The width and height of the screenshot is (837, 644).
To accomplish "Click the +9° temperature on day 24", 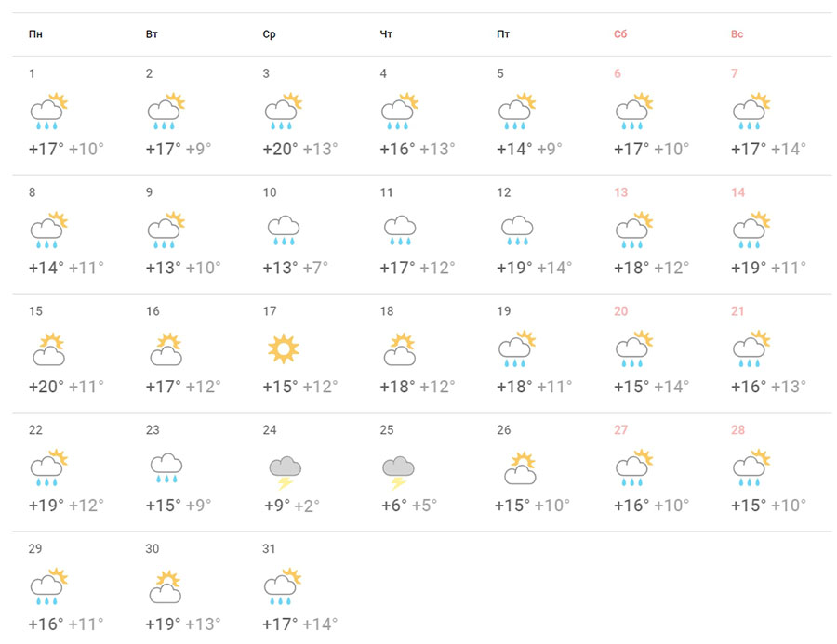I will pos(278,506).
